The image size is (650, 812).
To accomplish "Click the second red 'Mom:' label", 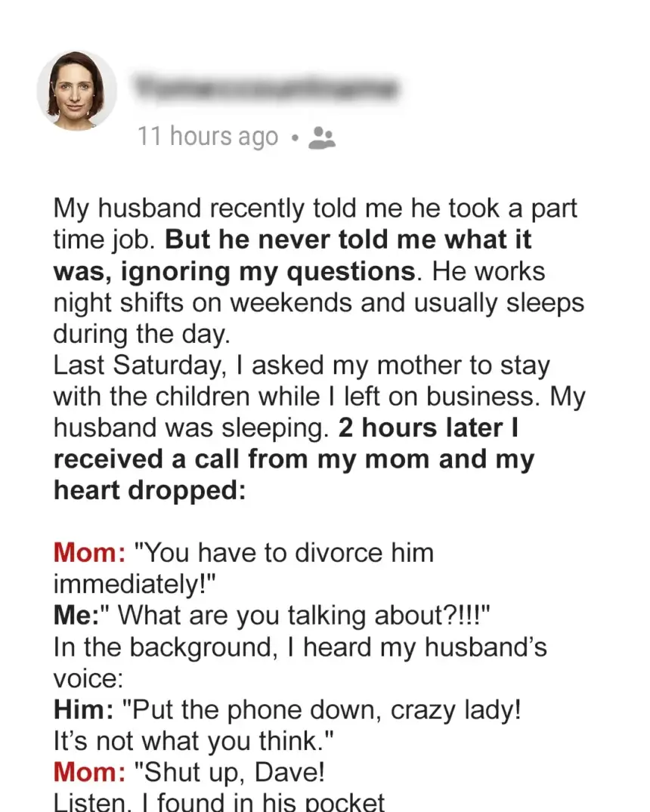I will [89, 772].
